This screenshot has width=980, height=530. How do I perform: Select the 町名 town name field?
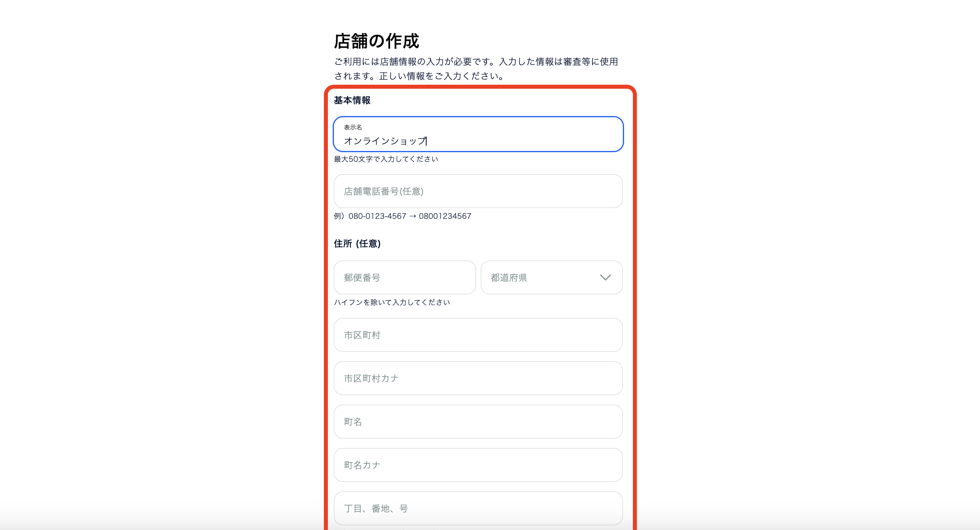478,422
